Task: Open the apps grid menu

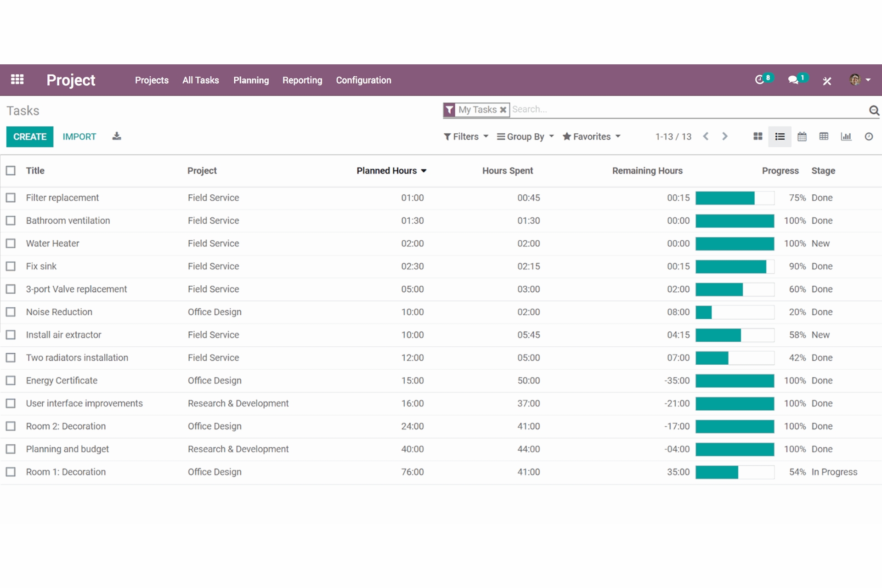Action: [17, 79]
